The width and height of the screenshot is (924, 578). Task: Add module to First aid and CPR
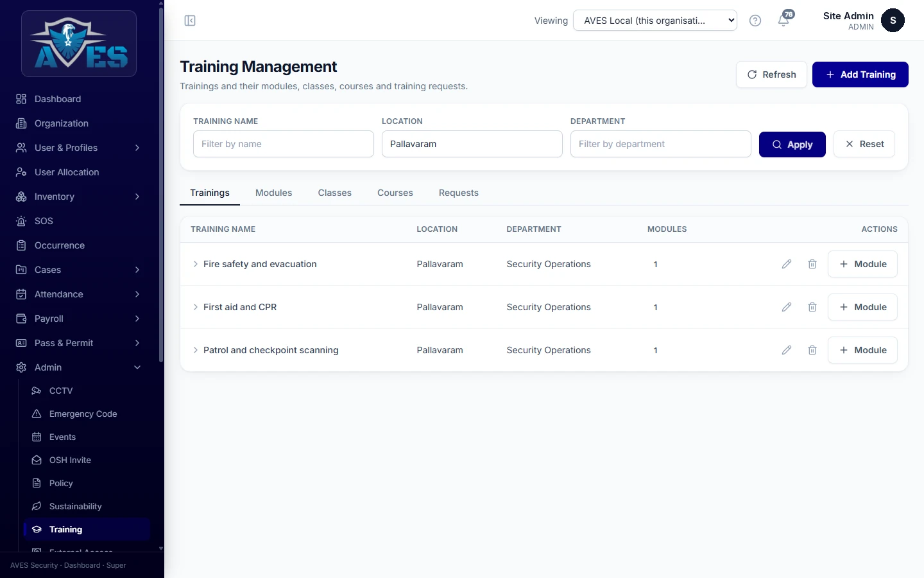(x=862, y=307)
